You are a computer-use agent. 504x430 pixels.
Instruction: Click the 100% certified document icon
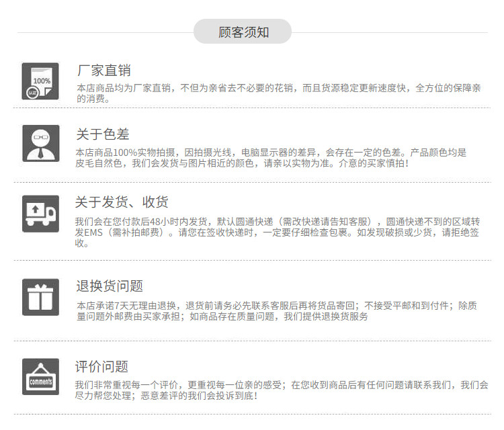pyautogui.click(x=40, y=81)
